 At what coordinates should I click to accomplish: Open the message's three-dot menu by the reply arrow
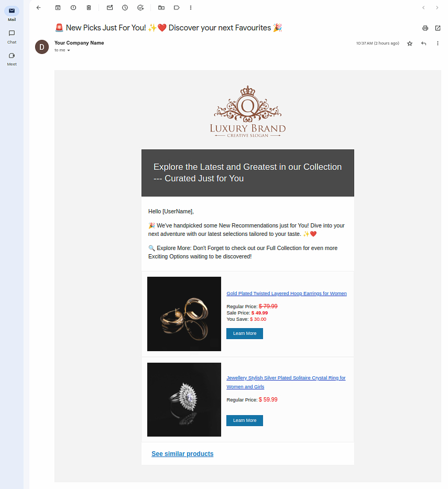pyautogui.click(x=438, y=44)
